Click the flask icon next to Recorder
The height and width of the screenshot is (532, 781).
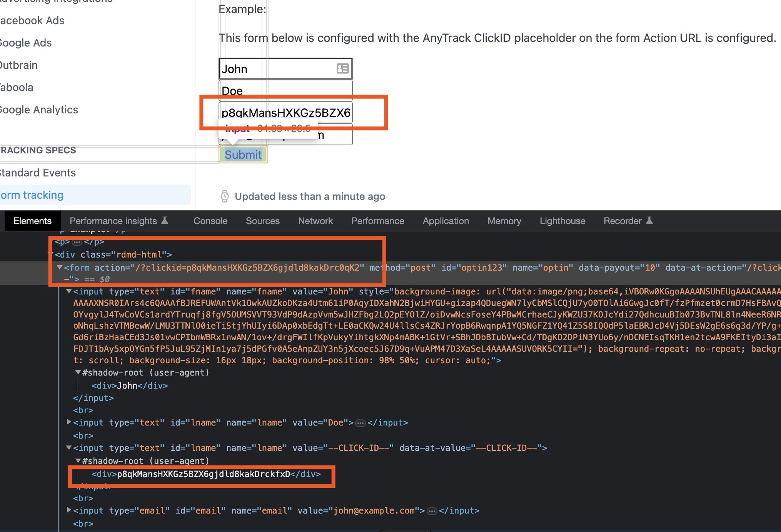tap(649, 220)
